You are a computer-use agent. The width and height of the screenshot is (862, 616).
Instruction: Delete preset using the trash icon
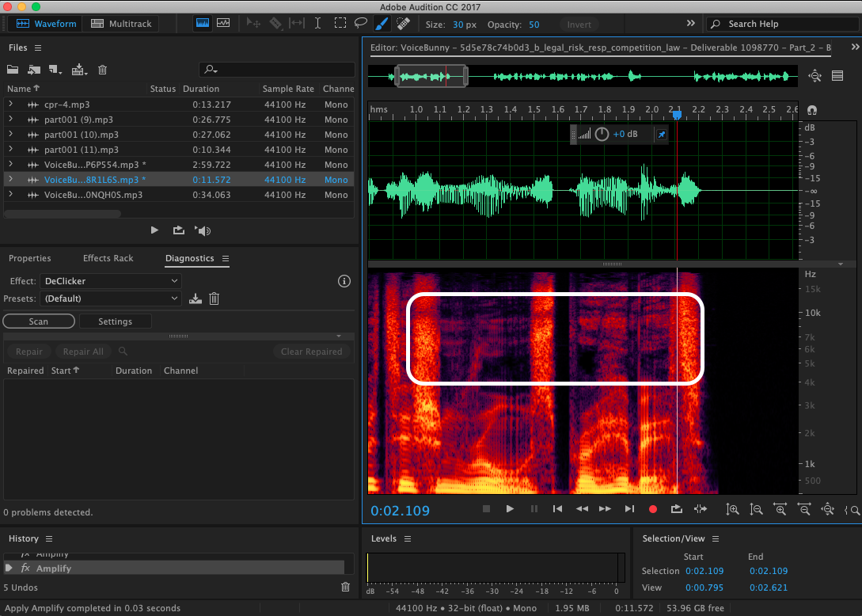point(214,298)
